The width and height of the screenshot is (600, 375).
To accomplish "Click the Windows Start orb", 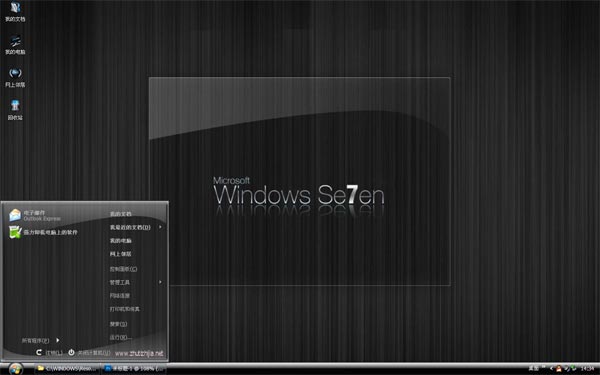I will click(x=16, y=369).
